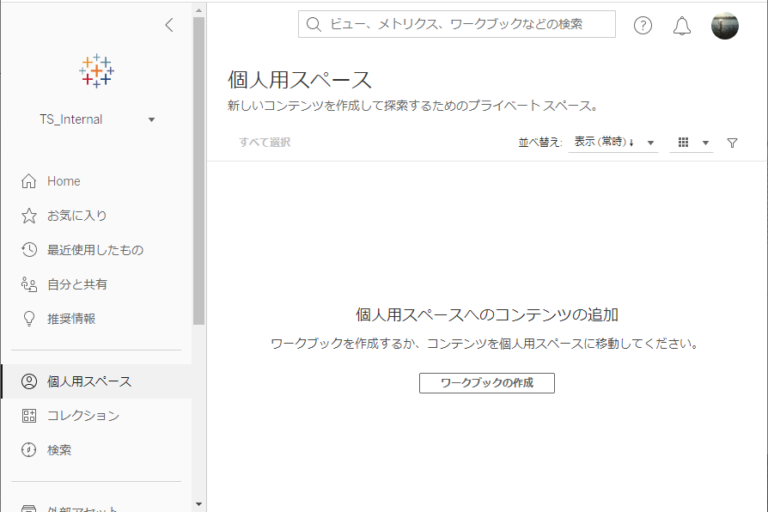The height and width of the screenshot is (512, 768).
Task: Select コレクション in the navigation
Action: pos(83,415)
